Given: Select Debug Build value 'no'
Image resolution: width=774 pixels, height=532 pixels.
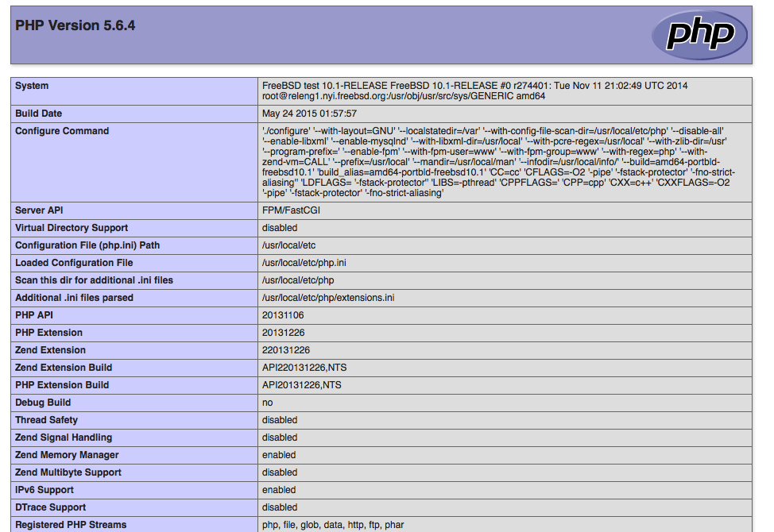Looking at the screenshot, I should tap(268, 403).
